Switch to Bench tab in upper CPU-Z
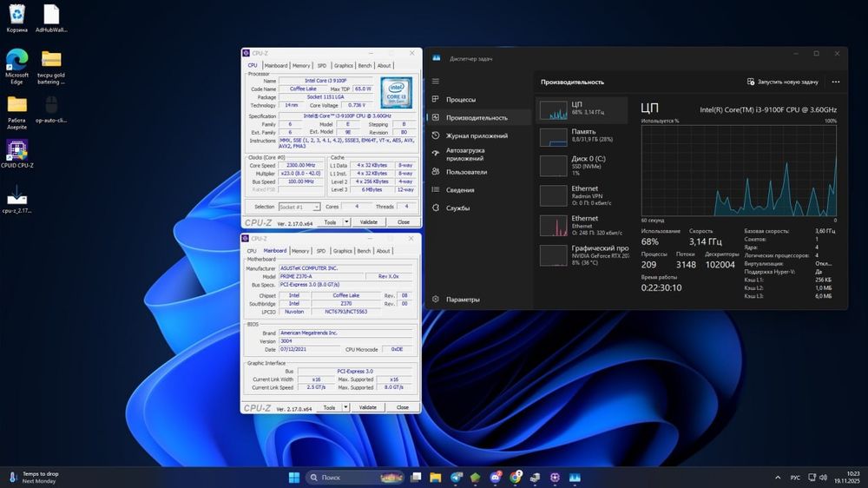The width and height of the screenshot is (868, 488). [x=365, y=65]
